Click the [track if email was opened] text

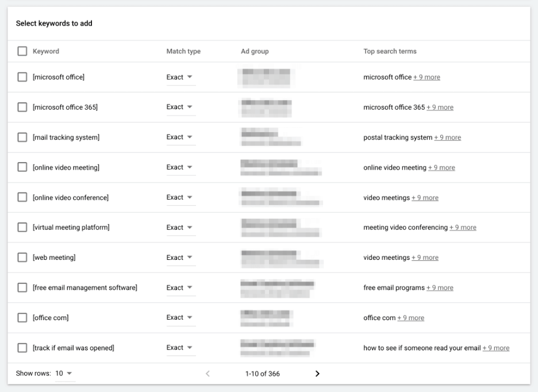click(x=74, y=348)
